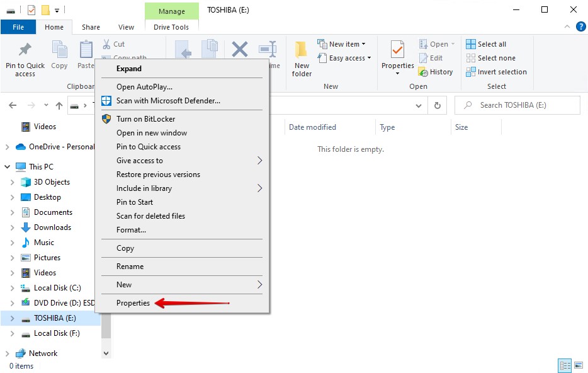Click the Search TOSHIBA (E:) field
The image size is (588, 373).
tap(517, 105)
